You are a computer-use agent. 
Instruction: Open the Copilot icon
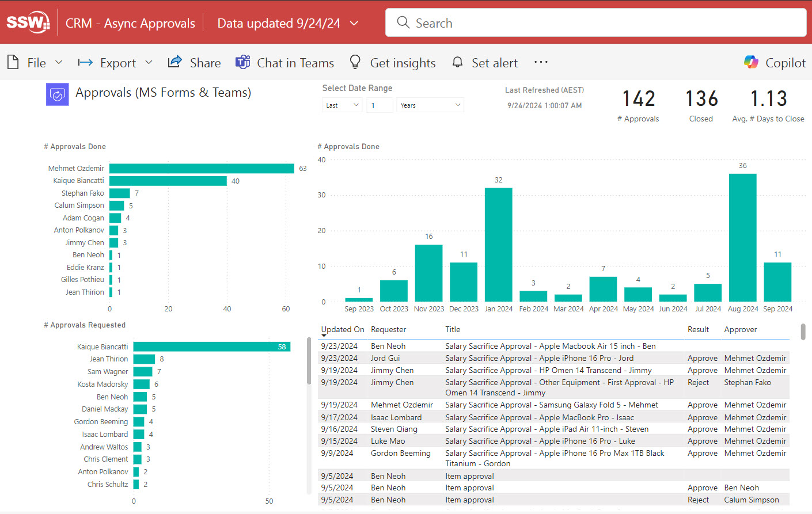coord(751,62)
